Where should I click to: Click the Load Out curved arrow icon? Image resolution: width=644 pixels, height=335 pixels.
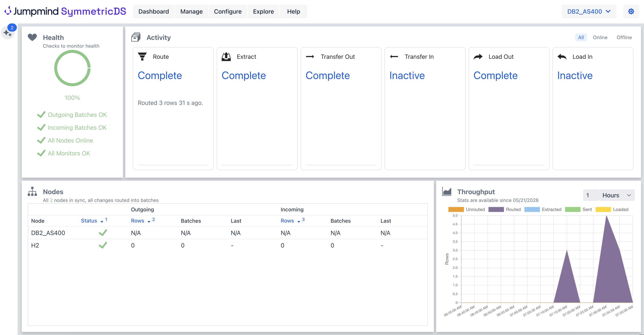pyautogui.click(x=478, y=57)
